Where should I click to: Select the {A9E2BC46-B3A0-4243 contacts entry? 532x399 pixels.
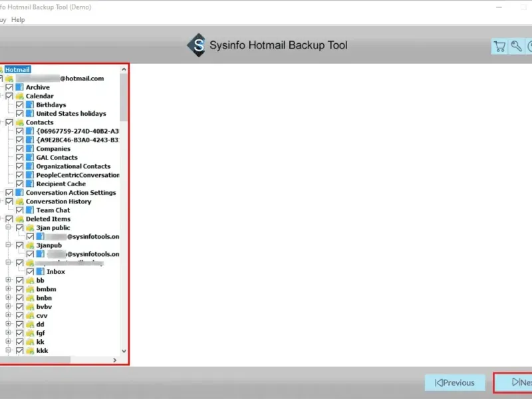[x=78, y=140]
